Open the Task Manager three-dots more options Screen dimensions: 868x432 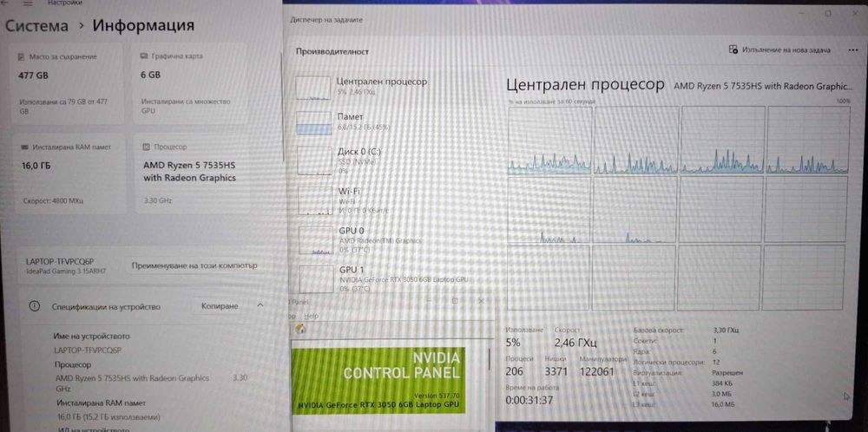point(852,49)
